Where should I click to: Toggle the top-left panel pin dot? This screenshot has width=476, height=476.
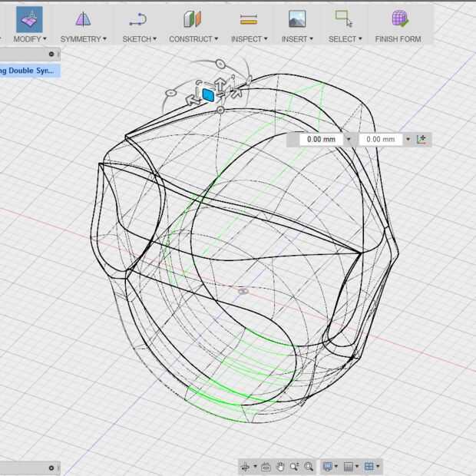click(51, 54)
